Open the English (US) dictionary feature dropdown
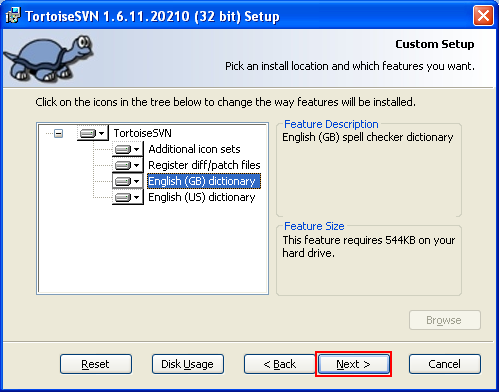 pyautogui.click(x=128, y=197)
